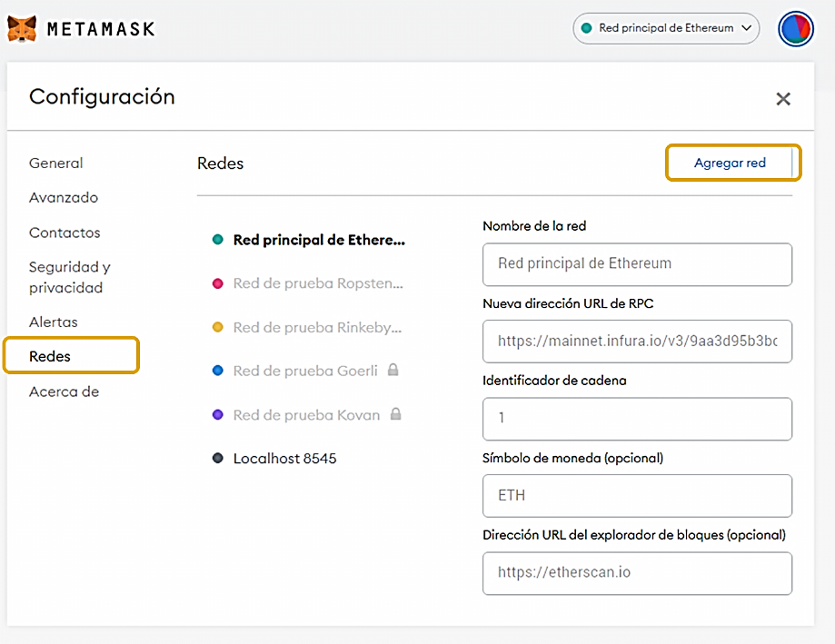
Task: Select Red de prueba Goerli network
Action: (305, 371)
